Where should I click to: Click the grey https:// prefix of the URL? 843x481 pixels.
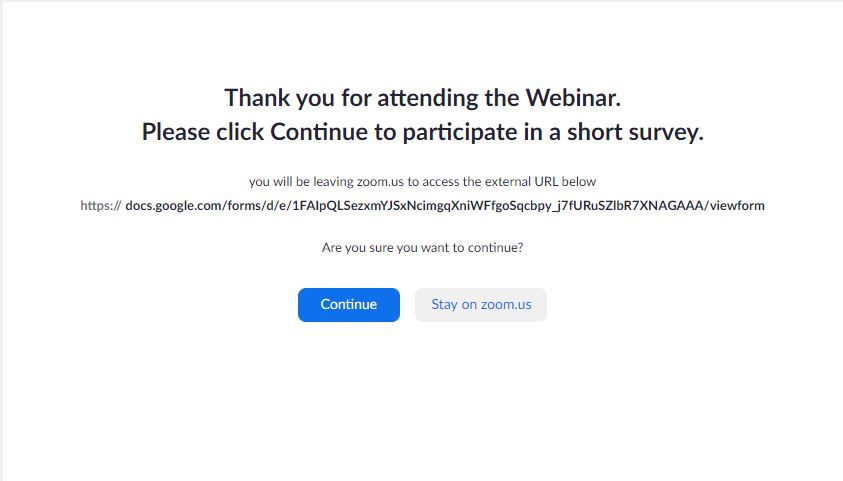(x=101, y=205)
